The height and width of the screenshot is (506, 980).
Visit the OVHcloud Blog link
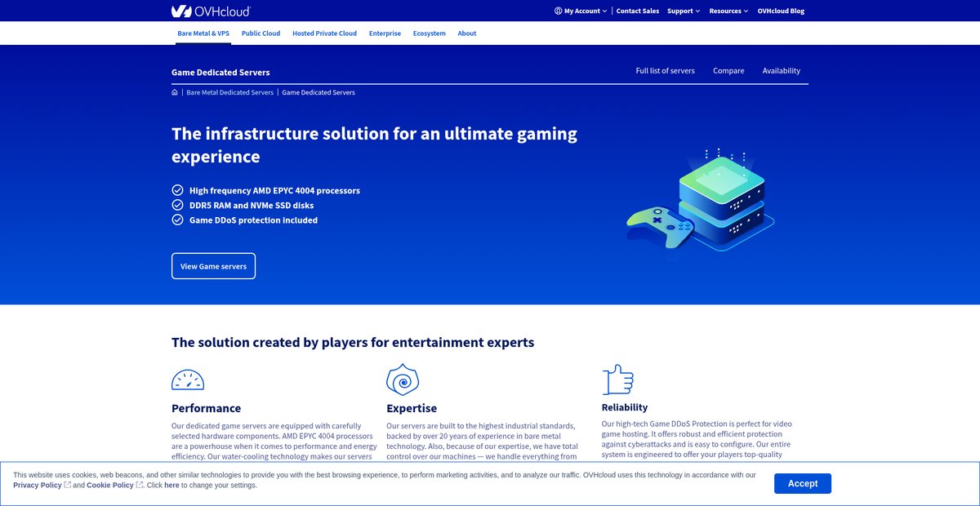pos(781,11)
